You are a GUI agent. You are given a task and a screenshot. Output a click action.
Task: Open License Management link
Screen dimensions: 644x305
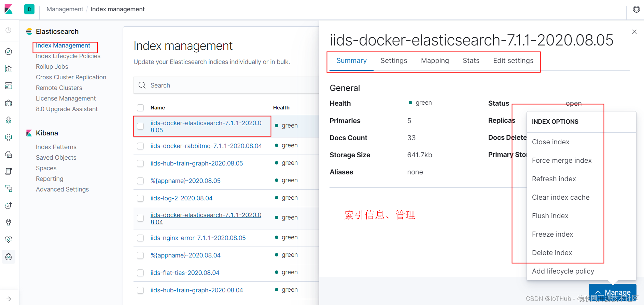pyautogui.click(x=66, y=98)
